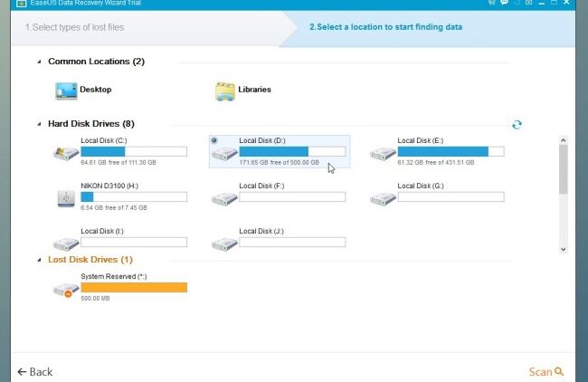Go Back to the previous step
The height and width of the screenshot is (382, 588).
coord(35,371)
